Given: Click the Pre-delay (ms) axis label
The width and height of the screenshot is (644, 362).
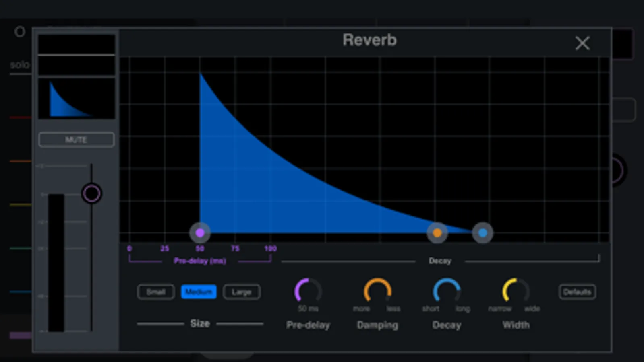Looking at the screenshot, I should pos(200,261).
